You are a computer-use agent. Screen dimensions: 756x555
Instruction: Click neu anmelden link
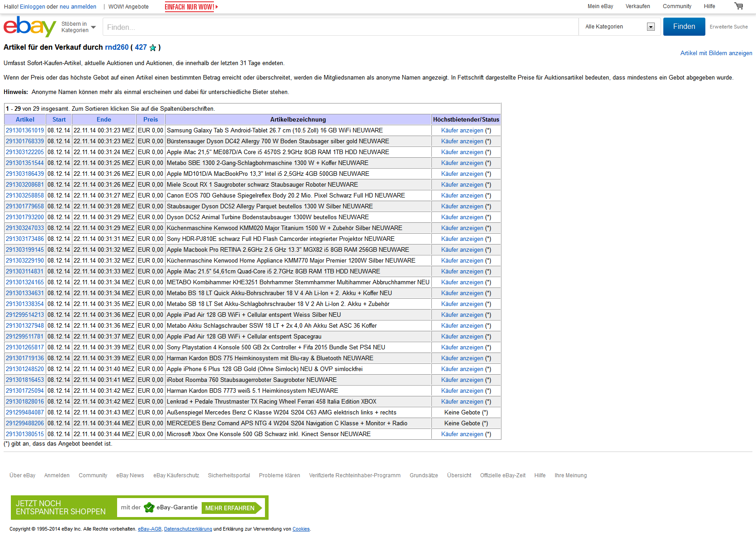click(78, 7)
